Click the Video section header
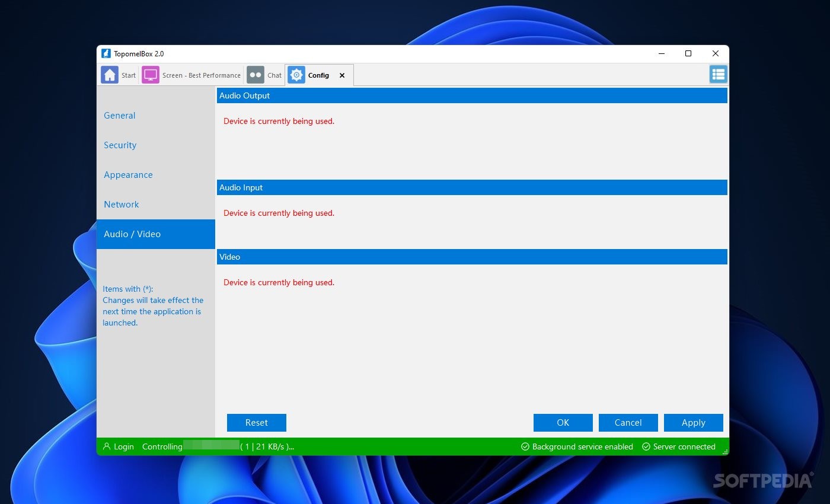 tap(472, 257)
